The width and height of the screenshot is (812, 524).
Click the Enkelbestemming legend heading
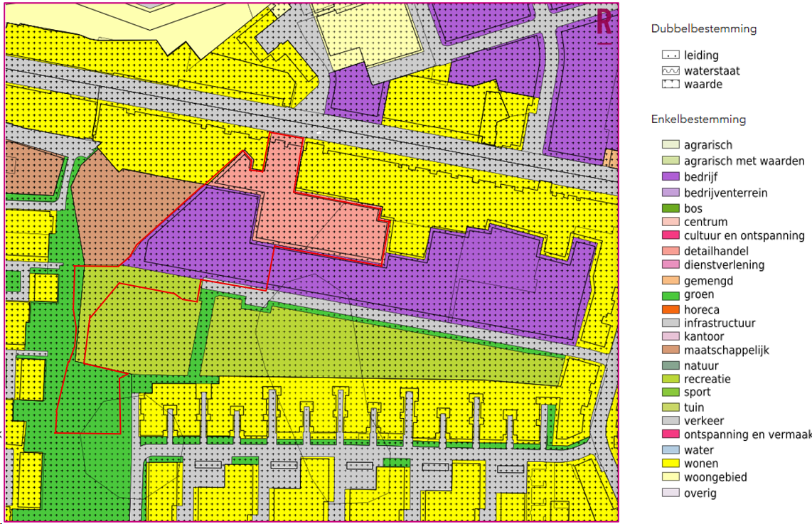click(698, 119)
